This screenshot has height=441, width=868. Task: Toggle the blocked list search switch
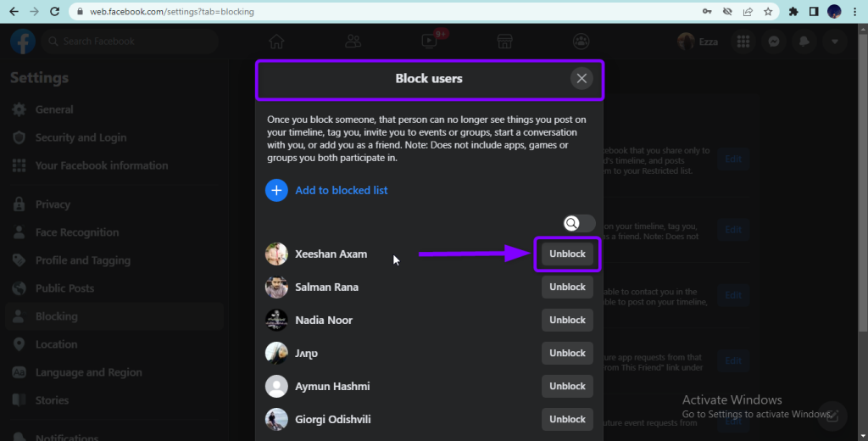tap(579, 223)
